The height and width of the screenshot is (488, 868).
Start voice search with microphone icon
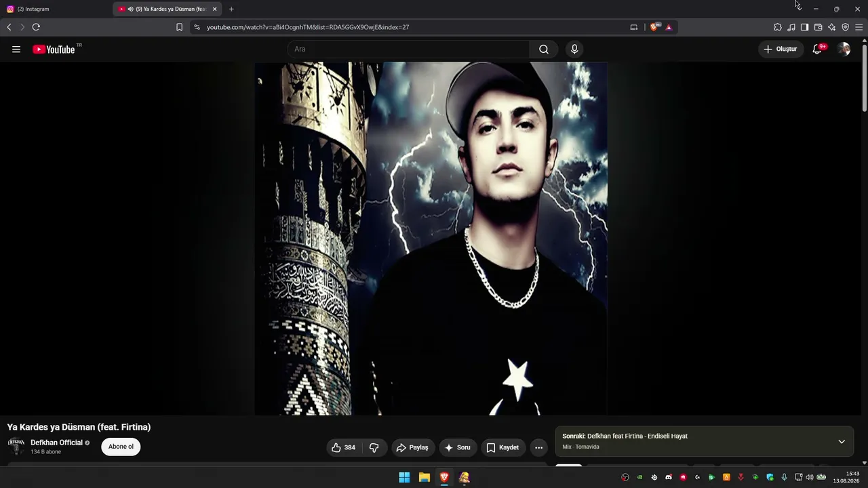pos(574,49)
